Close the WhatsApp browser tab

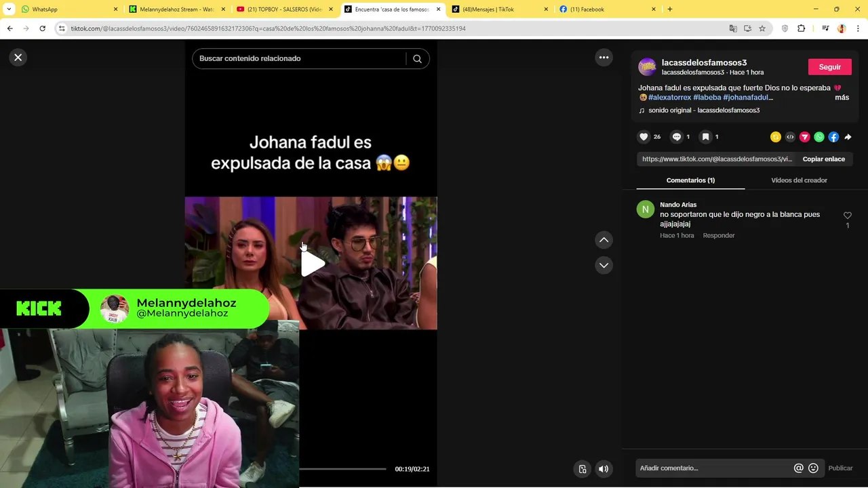pyautogui.click(x=115, y=9)
